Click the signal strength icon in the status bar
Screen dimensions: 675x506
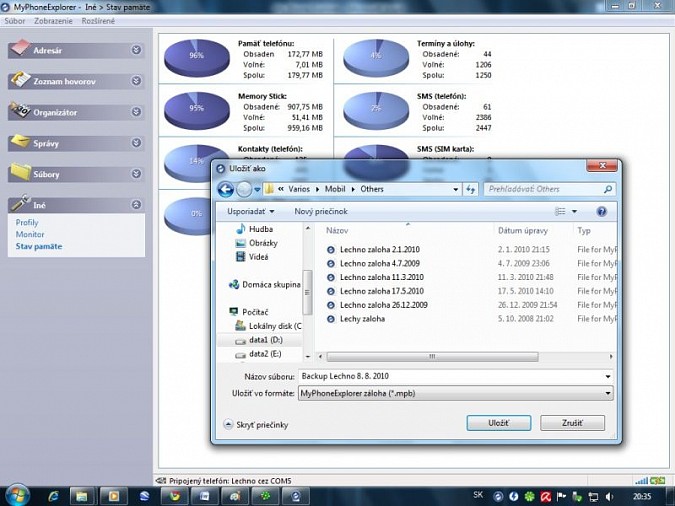point(641,480)
